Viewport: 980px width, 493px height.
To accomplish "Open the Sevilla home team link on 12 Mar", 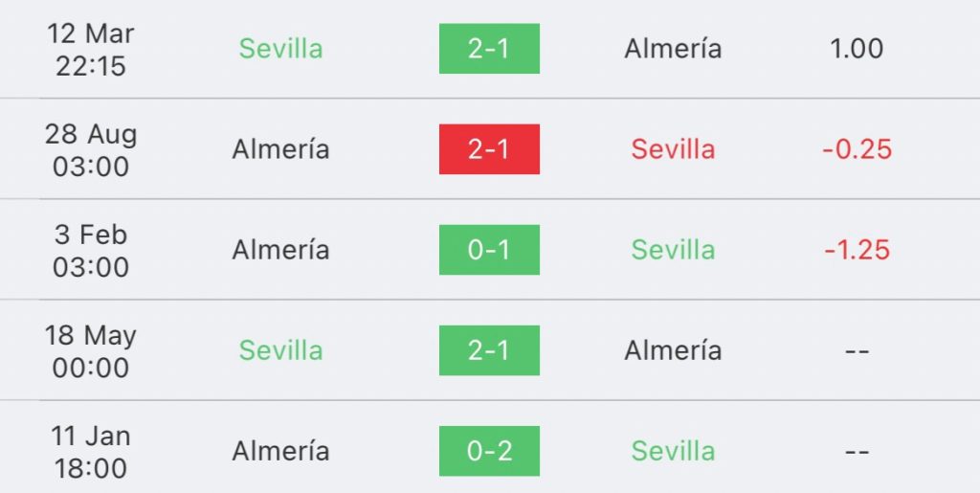I will point(280,49).
